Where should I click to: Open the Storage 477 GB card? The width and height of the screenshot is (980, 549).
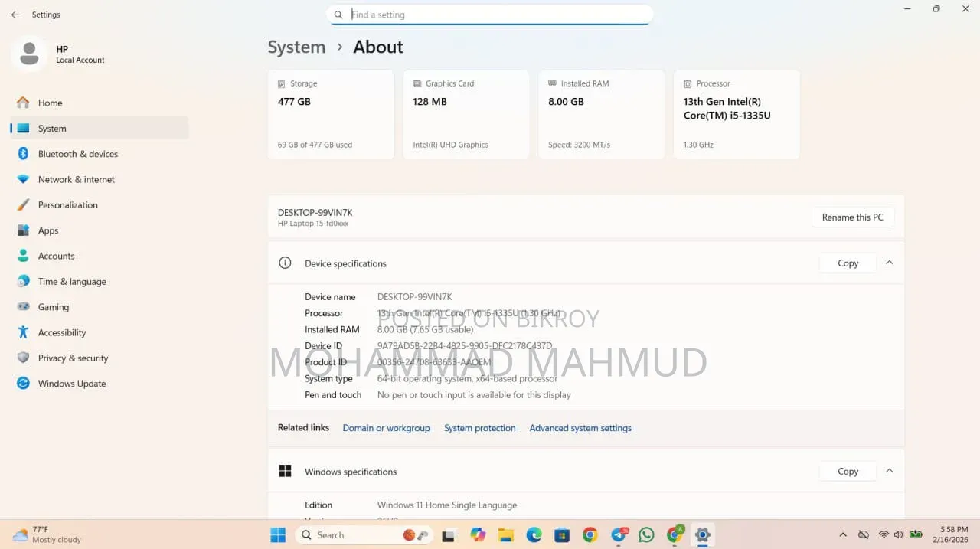coord(331,115)
